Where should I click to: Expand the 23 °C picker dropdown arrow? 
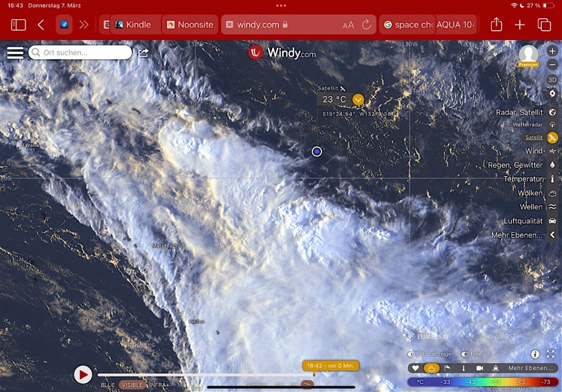coord(358,99)
